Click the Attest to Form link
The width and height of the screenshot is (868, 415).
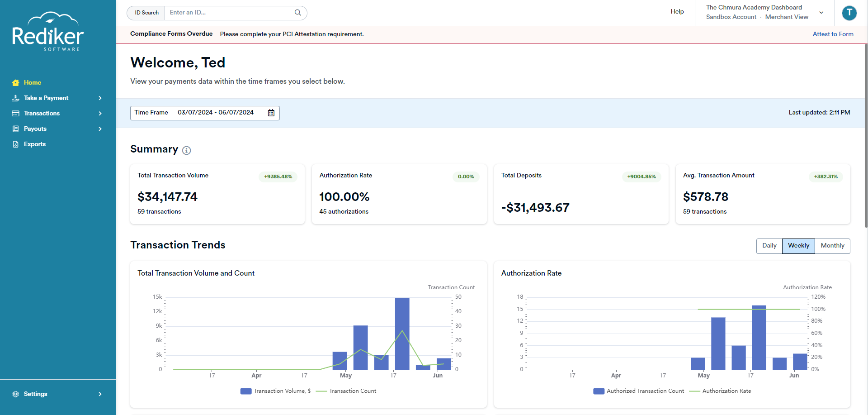833,34
